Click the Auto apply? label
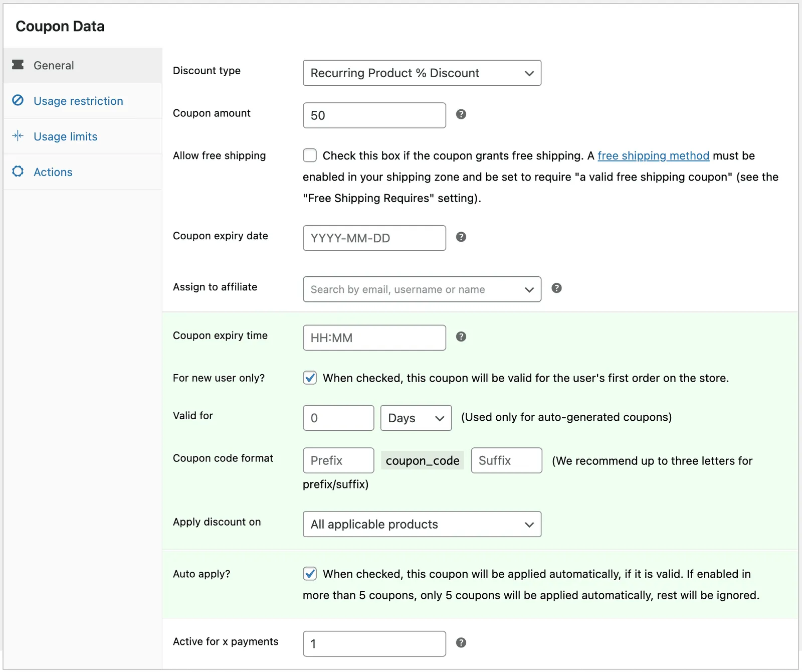Image resolution: width=802 pixels, height=672 pixels. (x=202, y=574)
